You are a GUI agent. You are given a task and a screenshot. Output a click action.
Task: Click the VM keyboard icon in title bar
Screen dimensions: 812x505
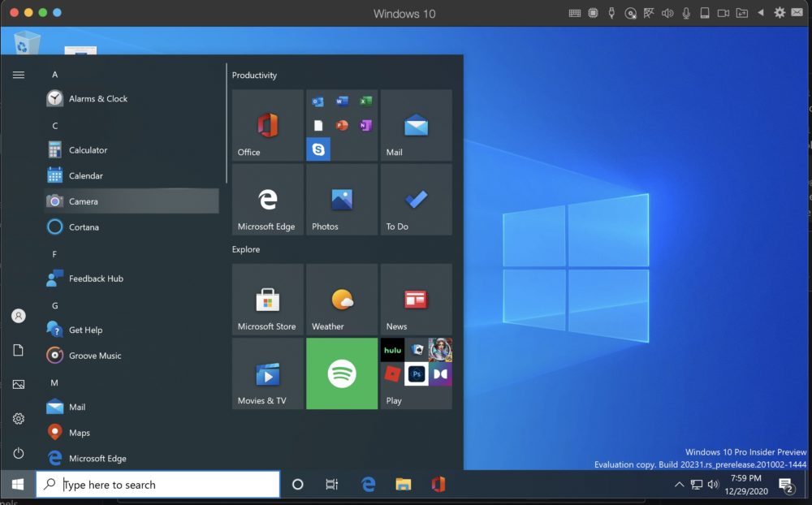[x=575, y=13]
